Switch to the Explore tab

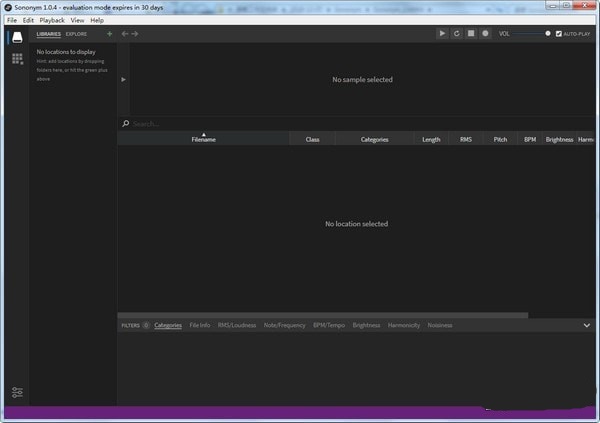pyautogui.click(x=77, y=34)
